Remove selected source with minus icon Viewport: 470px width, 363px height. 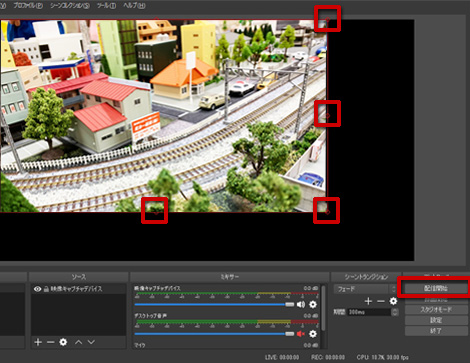[x=50, y=342]
